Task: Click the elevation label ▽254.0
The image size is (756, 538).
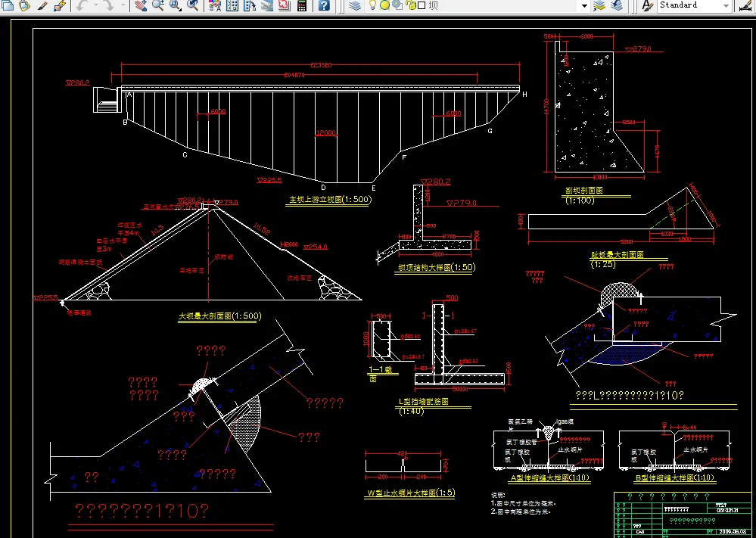Action: coord(316,247)
